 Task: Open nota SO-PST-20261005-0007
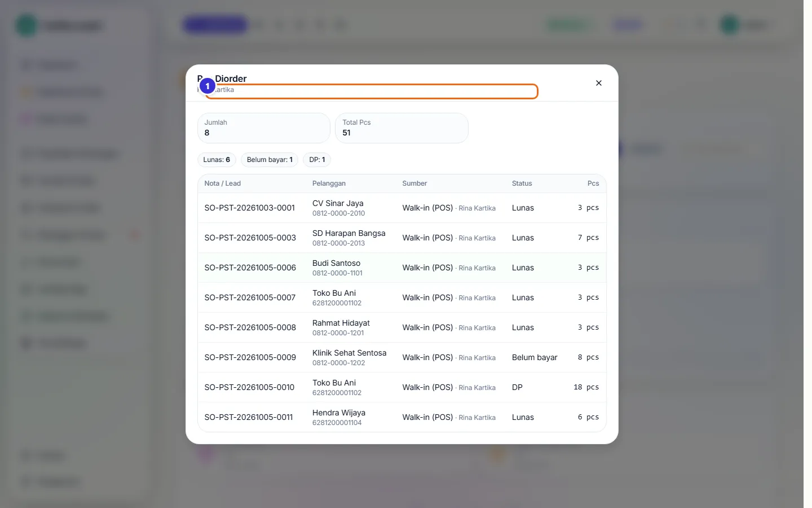(250, 297)
